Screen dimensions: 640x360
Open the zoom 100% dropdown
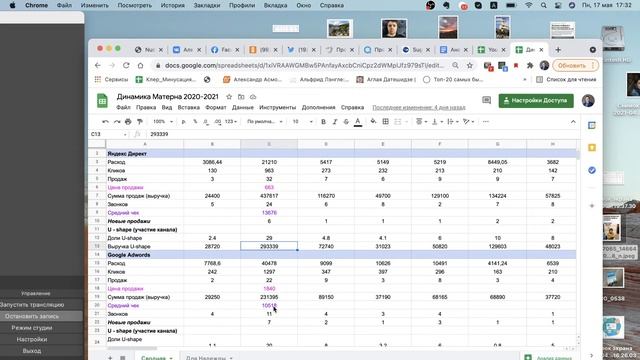click(163, 122)
